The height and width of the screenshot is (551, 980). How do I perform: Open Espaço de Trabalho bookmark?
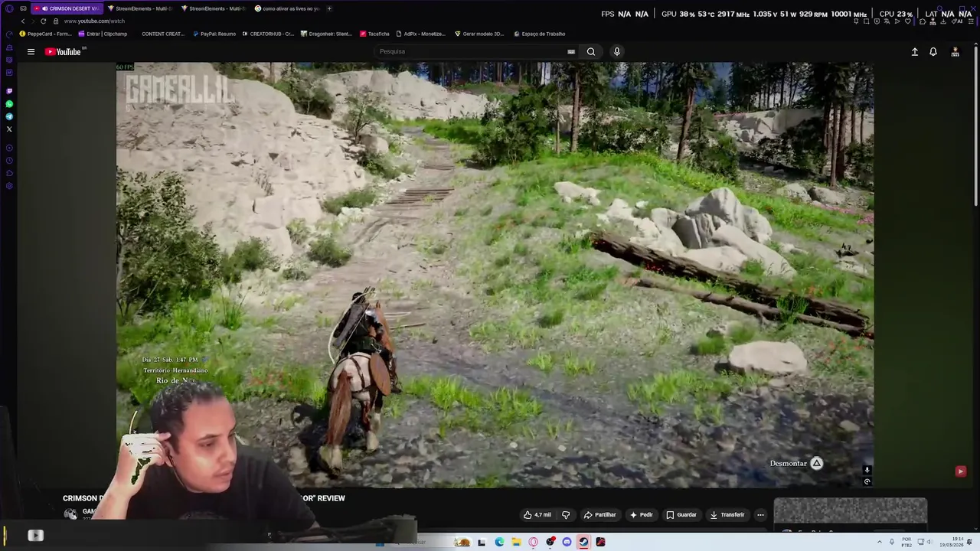pyautogui.click(x=540, y=34)
